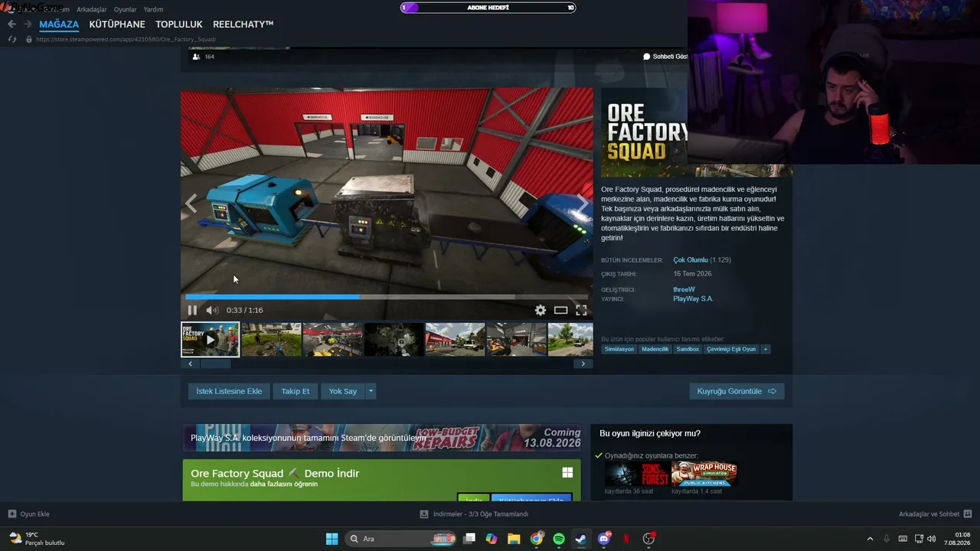Open Google Chrome from the taskbar

coord(537,539)
